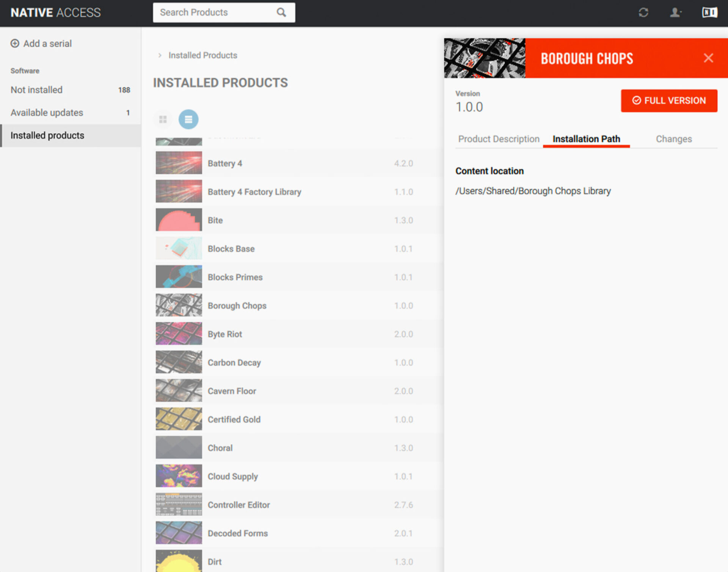
Task: Expand the Installed Products breadcrumb chevron
Action: [160, 55]
